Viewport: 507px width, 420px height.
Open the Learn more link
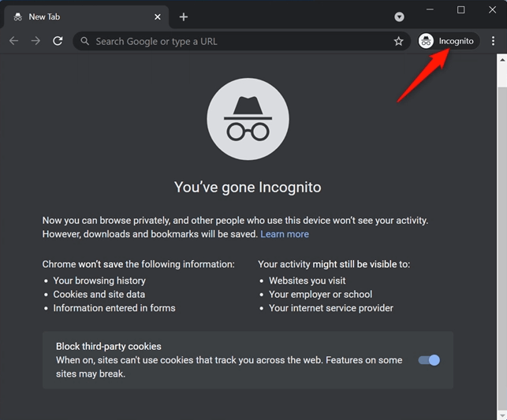tap(285, 234)
